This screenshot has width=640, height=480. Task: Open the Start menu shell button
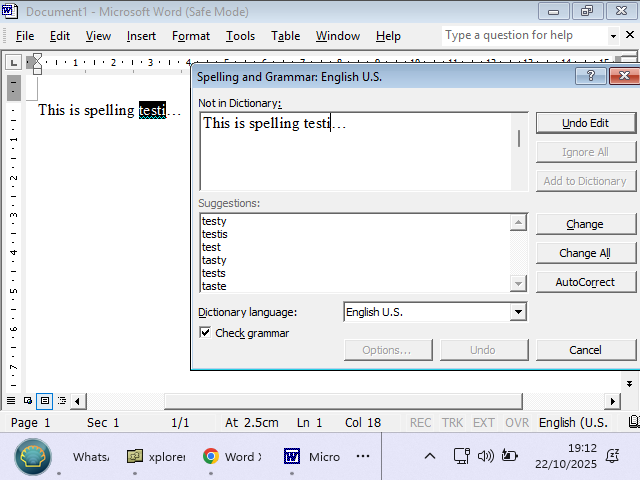click(x=33, y=457)
